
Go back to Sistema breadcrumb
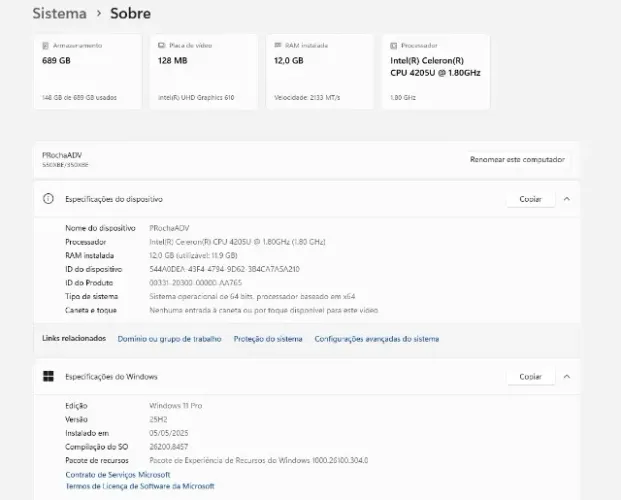click(x=59, y=13)
